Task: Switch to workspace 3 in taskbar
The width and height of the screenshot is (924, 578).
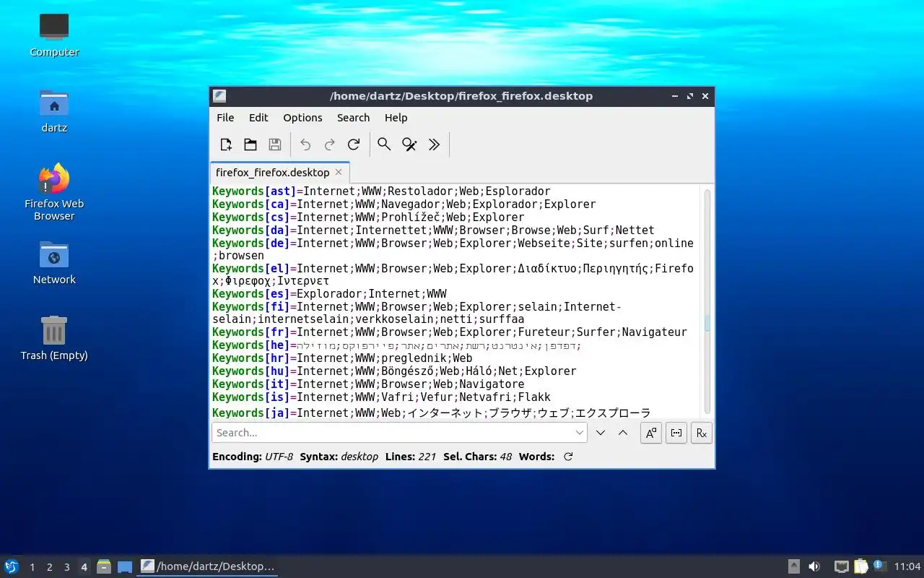Action: coord(66,567)
